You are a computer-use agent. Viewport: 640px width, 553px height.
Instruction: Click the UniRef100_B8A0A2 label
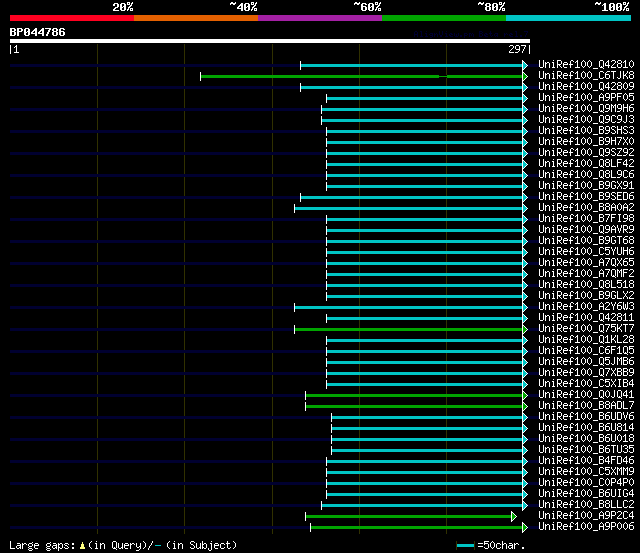(586, 208)
